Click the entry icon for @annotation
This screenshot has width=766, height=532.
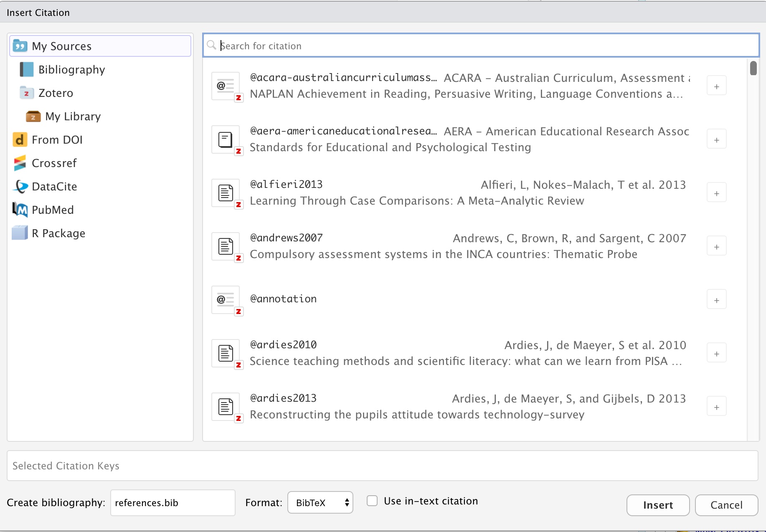coord(226,300)
